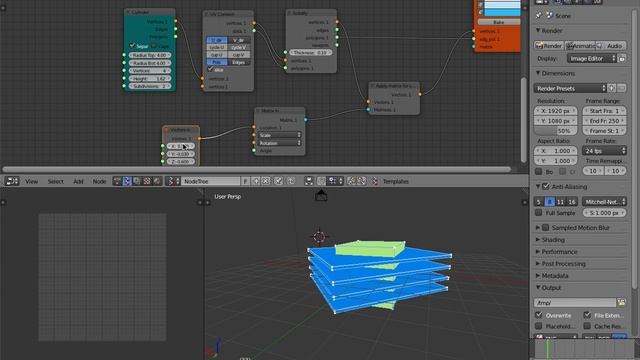Viewport: 640px width, 360px height.
Task: Enable the Full Sample checkbox
Action: [x=538, y=213]
